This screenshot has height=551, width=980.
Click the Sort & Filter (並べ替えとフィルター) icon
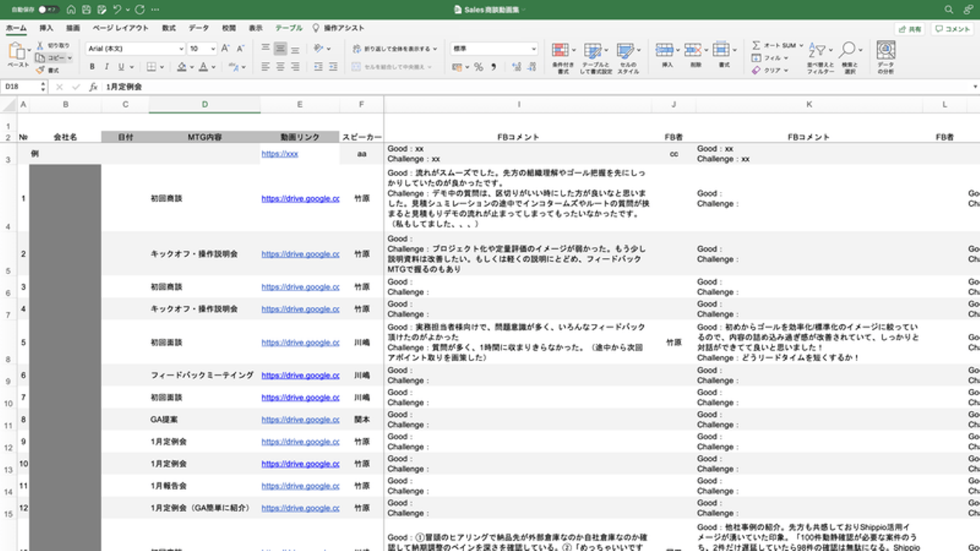[x=819, y=51]
